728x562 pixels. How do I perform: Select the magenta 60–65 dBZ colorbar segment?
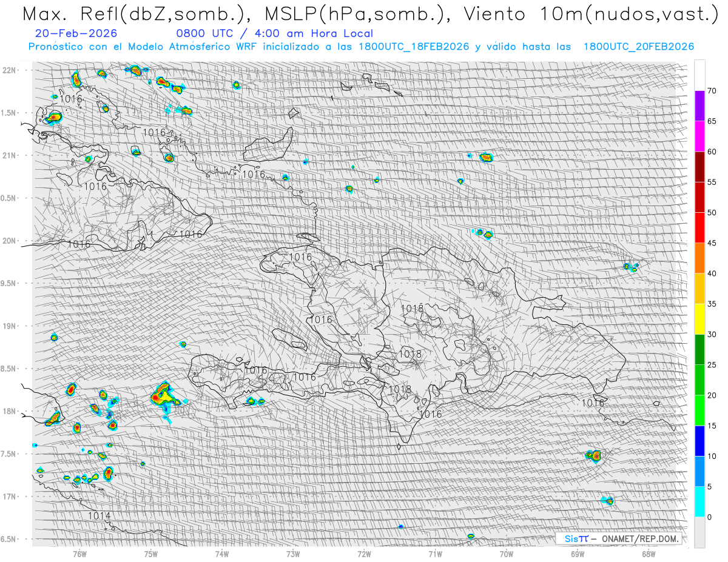coord(699,137)
